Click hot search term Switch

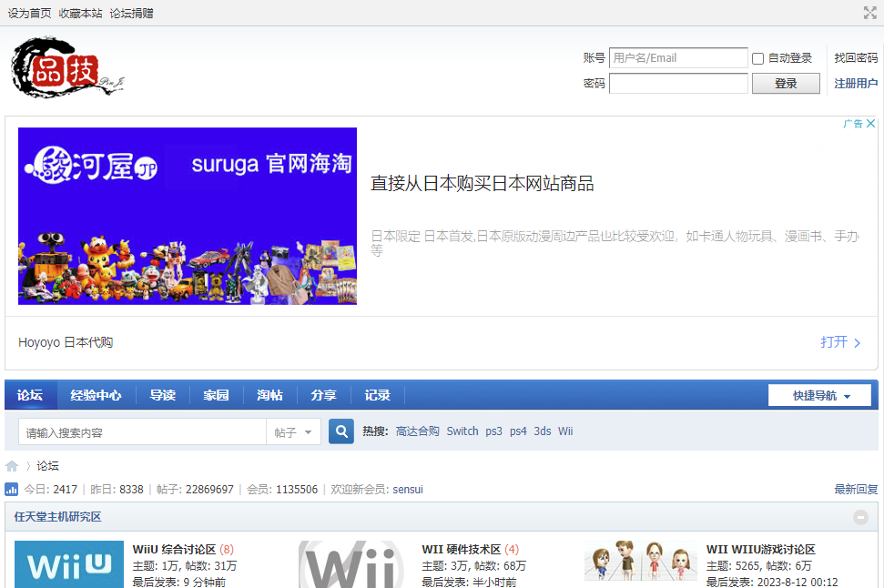click(x=462, y=431)
